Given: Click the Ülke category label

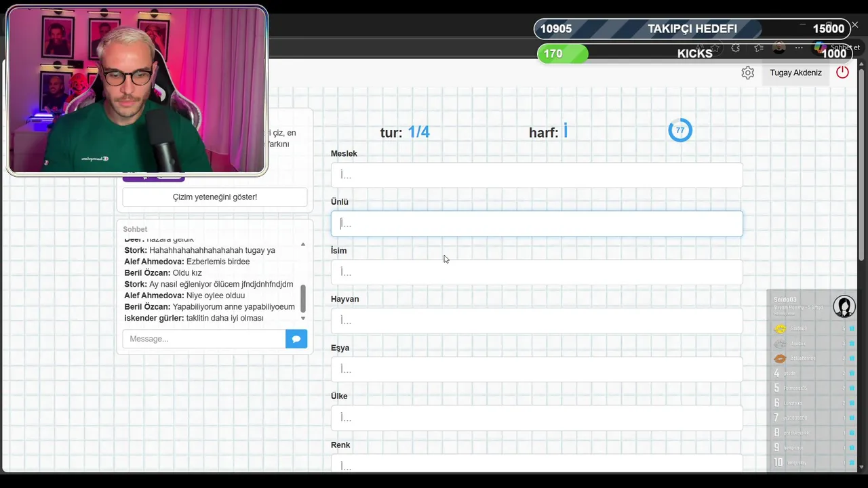Looking at the screenshot, I should click(339, 396).
